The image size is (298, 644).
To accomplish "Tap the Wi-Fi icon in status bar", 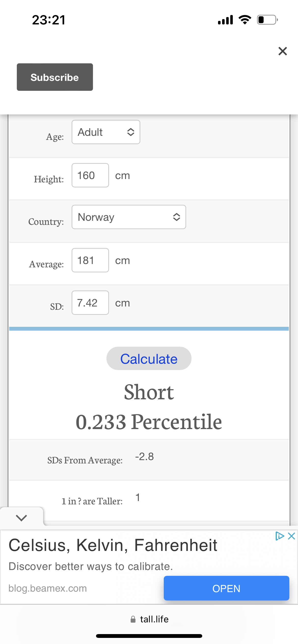I will coord(245,20).
